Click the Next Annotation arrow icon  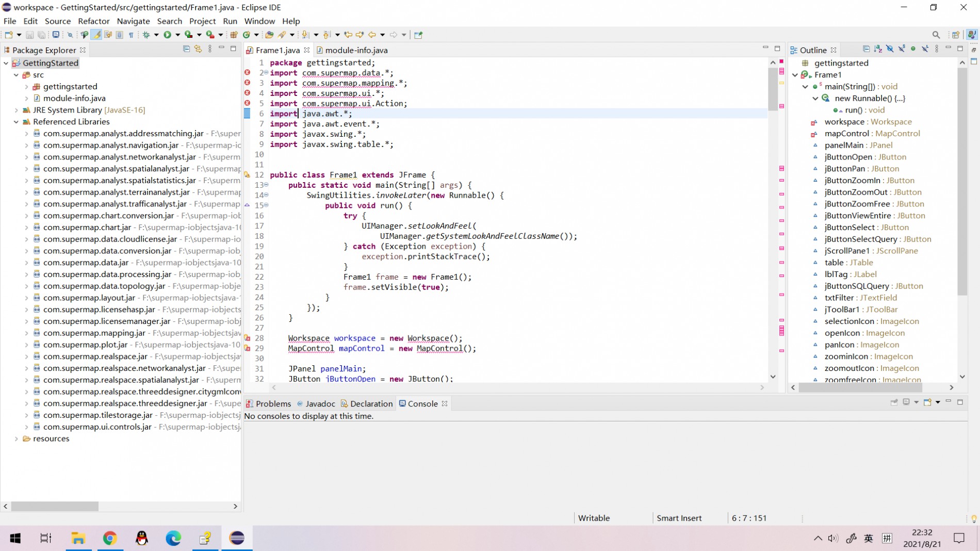(x=305, y=35)
